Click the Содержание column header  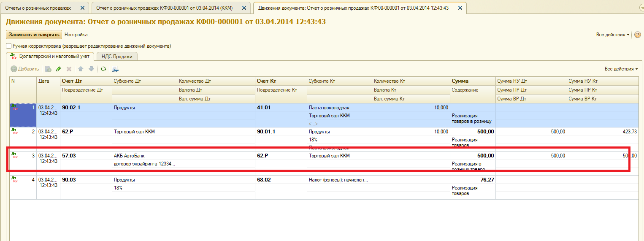[473, 90]
